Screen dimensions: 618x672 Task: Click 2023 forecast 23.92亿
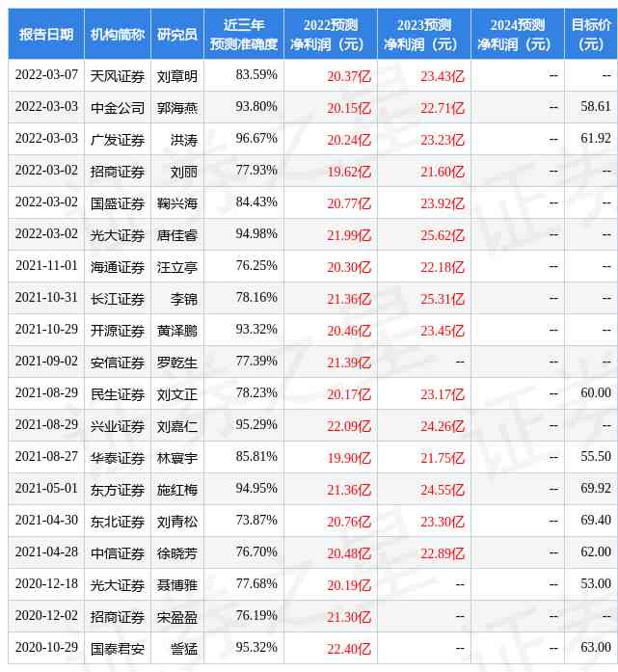[x=443, y=203]
